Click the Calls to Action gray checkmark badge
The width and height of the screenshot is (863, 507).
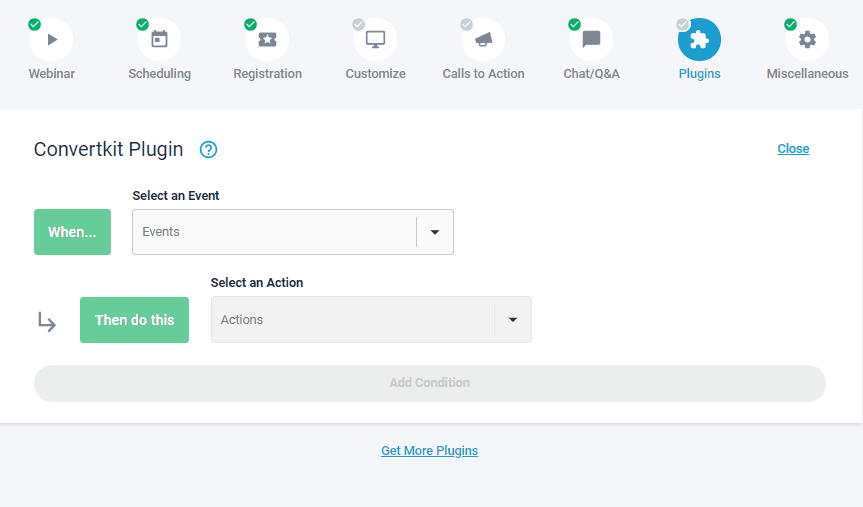[466, 24]
